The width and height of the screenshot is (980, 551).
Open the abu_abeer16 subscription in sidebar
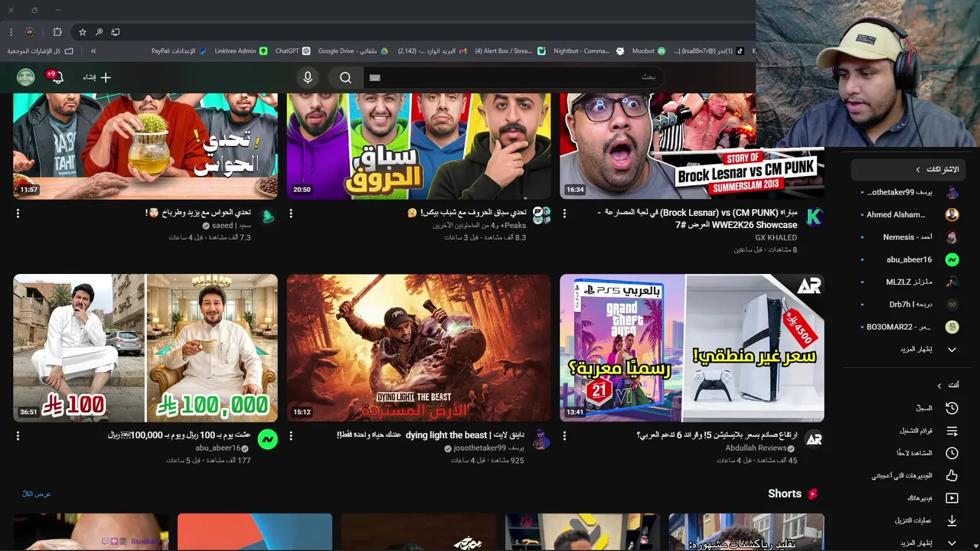(910, 259)
